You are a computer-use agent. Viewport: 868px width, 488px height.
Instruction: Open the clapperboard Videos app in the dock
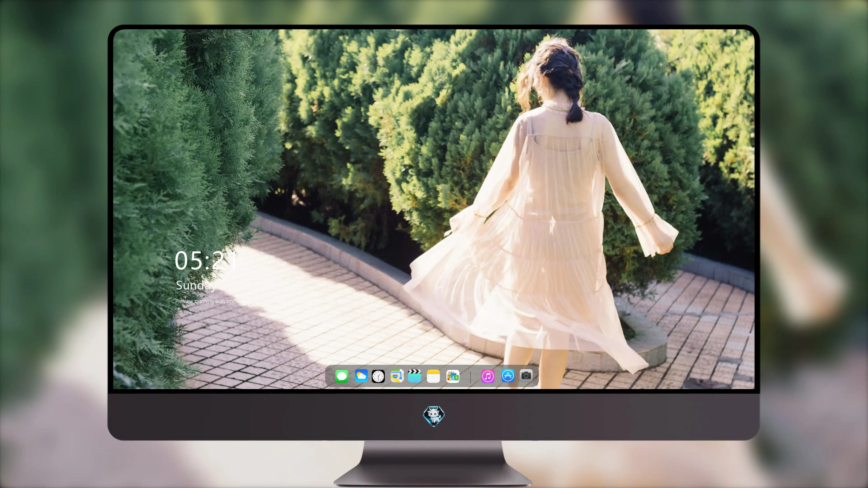(x=415, y=376)
